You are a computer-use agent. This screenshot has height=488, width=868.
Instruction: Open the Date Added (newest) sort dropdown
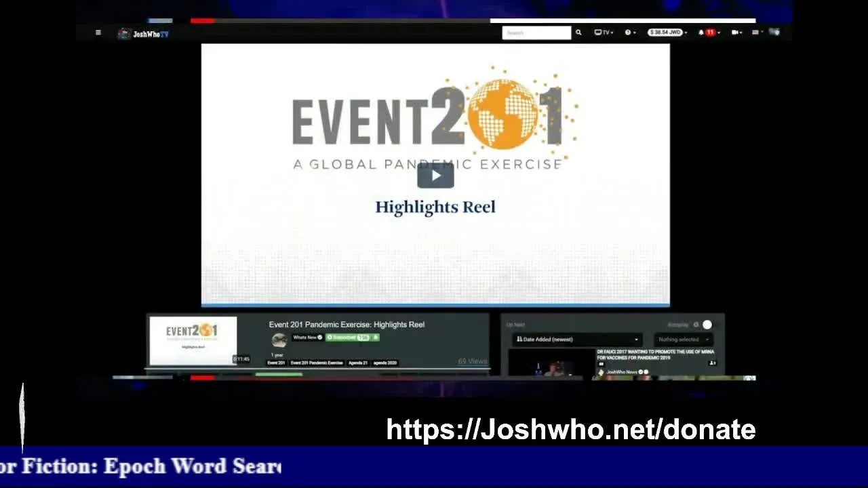[x=577, y=340]
